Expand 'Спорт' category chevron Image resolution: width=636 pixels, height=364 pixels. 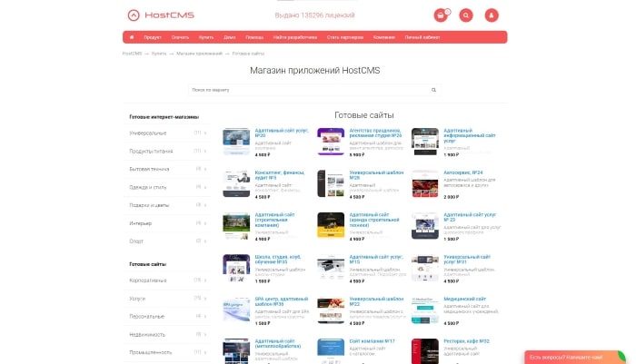pyautogui.click(x=205, y=241)
